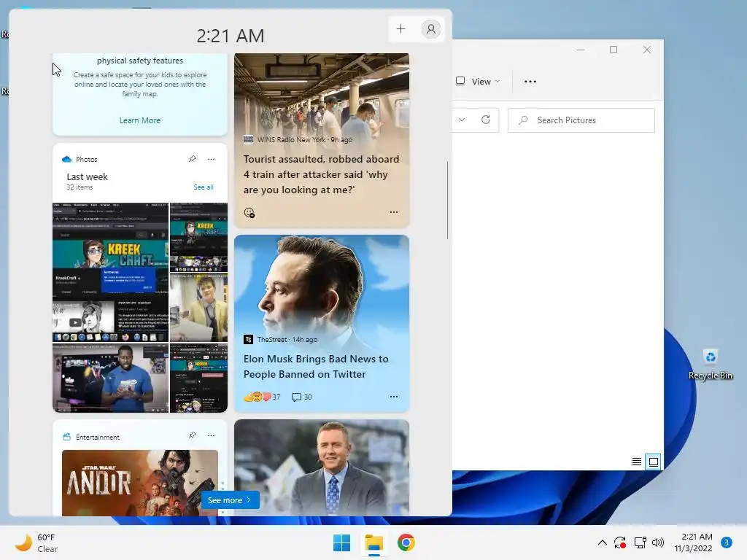Add a widget with the plus button
Image resolution: width=747 pixels, height=560 pixels.
tap(400, 29)
